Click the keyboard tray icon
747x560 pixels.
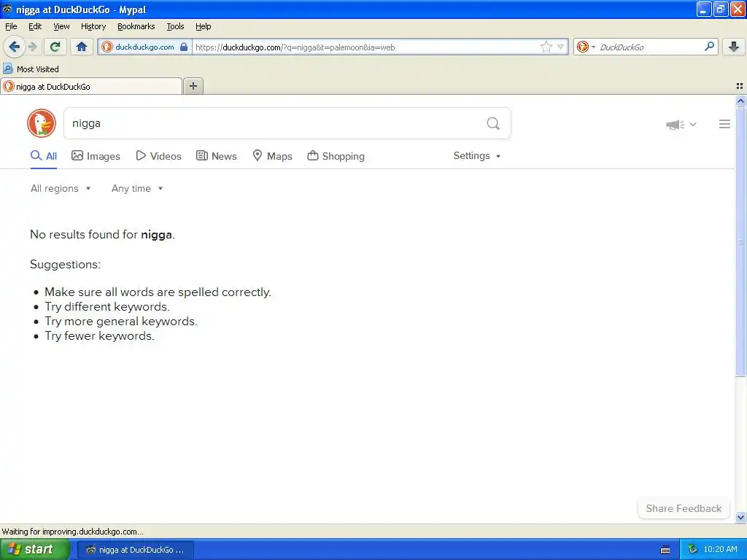665,550
